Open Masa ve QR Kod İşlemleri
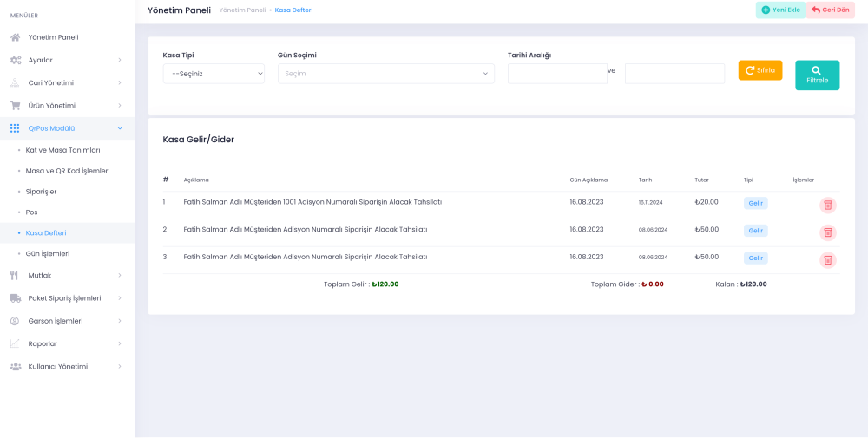 point(68,171)
